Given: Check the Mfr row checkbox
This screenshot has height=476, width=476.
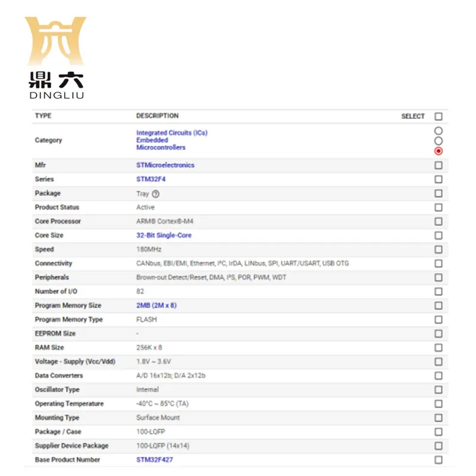Looking at the screenshot, I should pyautogui.click(x=438, y=165).
